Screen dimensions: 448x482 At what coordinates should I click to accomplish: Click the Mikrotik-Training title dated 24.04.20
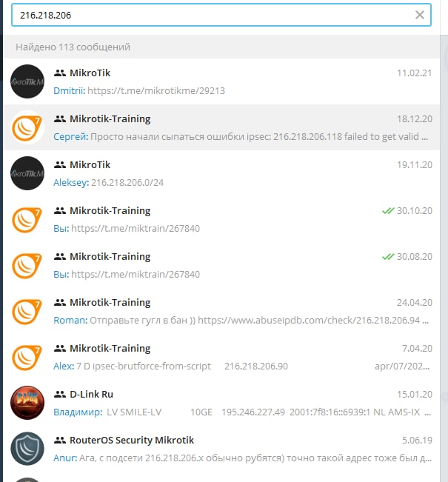point(110,303)
